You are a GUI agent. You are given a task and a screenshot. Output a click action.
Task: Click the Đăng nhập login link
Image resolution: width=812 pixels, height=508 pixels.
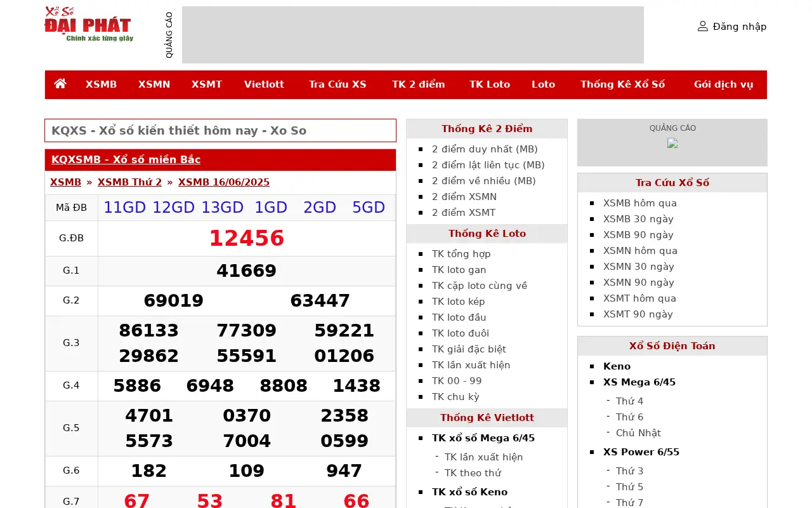click(x=740, y=27)
